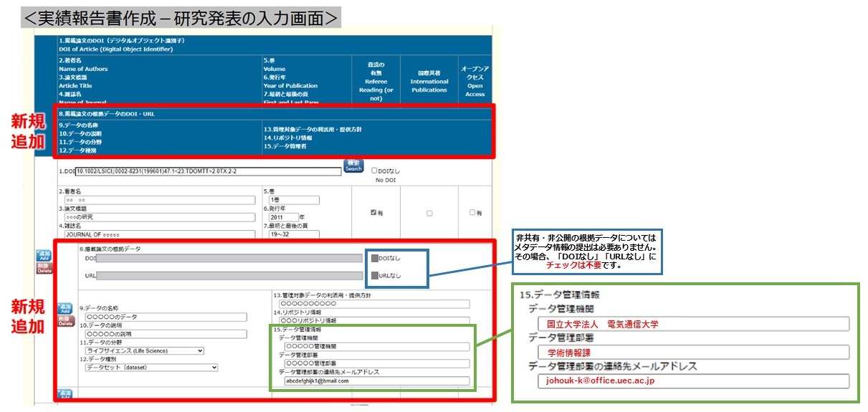Click the header 8.掲載論文の根拠データのDOI・URL
The image size is (868, 412).
click(x=107, y=114)
